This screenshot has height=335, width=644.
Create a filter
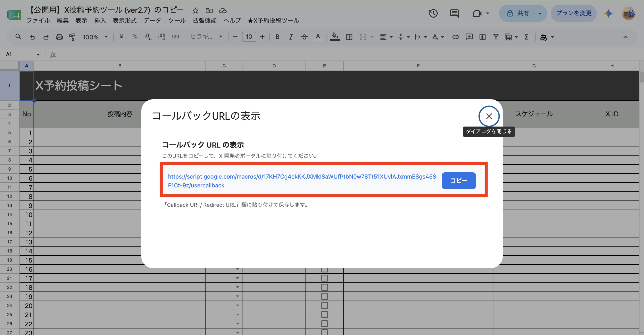496,37
